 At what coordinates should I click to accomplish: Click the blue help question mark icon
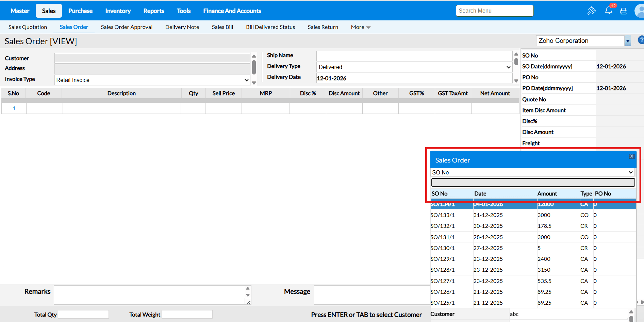point(641,40)
